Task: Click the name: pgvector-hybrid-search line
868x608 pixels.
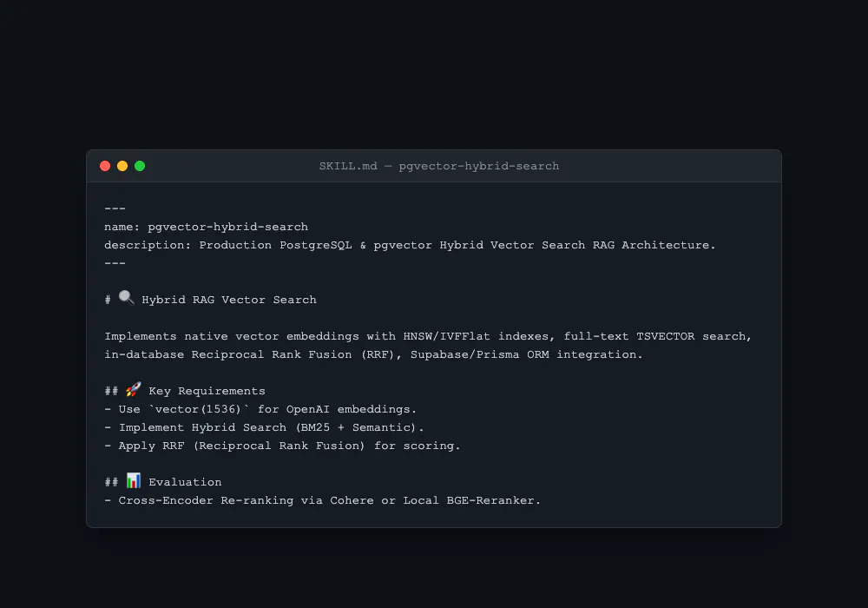Action: 206,227
